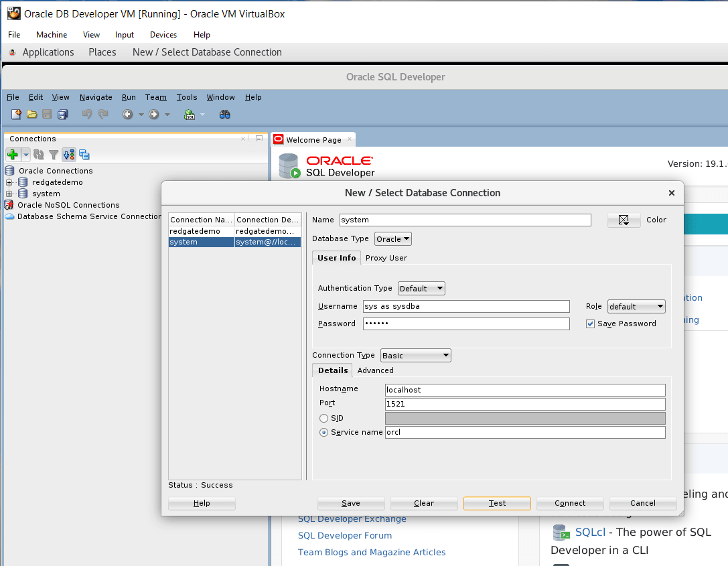Viewport: 728px width, 566px height.
Task: Click the Clear button
Action: click(423, 503)
